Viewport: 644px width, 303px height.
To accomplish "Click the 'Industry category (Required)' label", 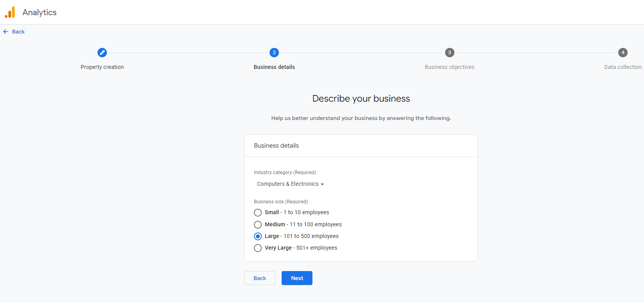I will (285, 173).
